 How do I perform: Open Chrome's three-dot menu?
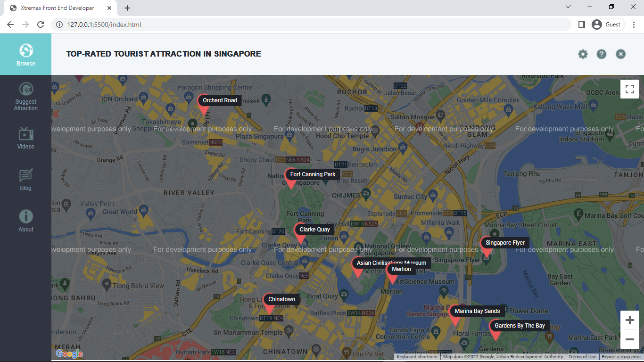click(x=634, y=24)
